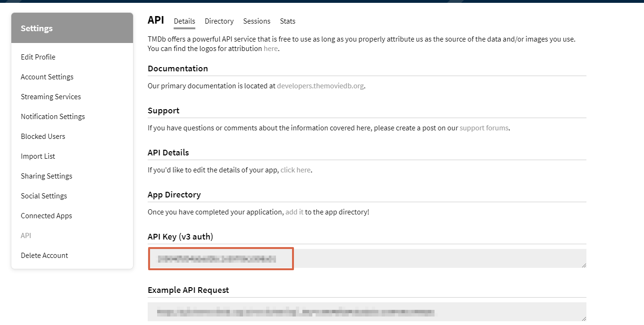The width and height of the screenshot is (644, 325).
Task: Open the attribution logos link
Action: pyautogui.click(x=270, y=48)
